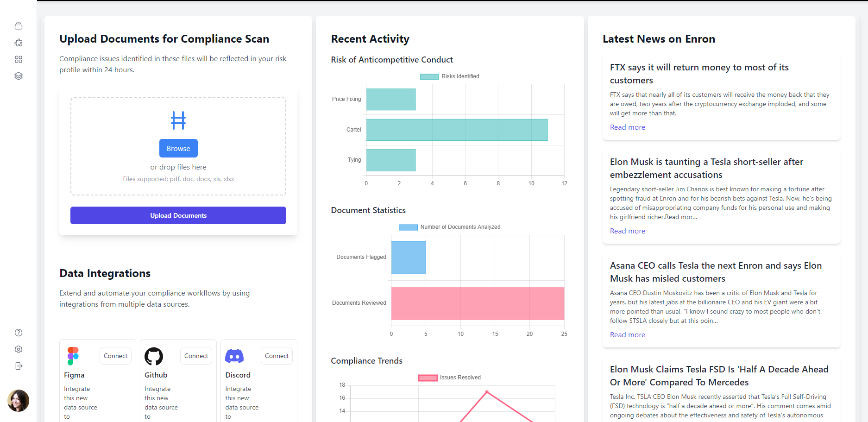
Task: Toggle the Number of Documents Analyzed legend swatch
Action: tap(408, 227)
